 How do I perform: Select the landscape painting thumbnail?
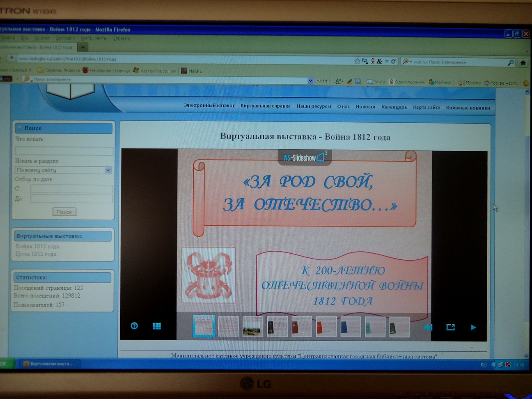252,326
